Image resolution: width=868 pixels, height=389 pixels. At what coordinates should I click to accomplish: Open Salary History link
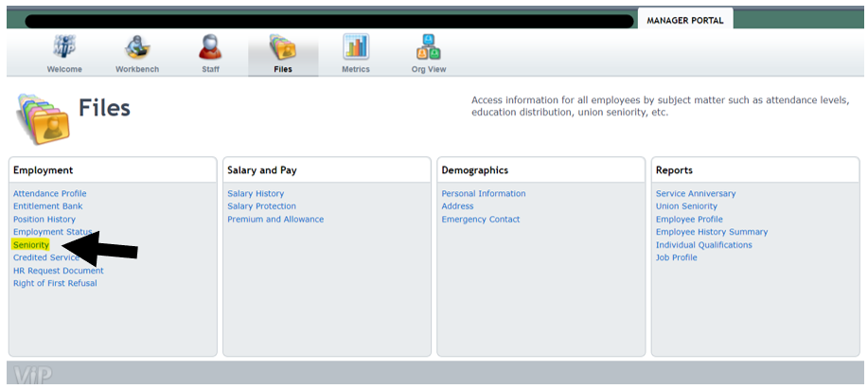(x=256, y=194)
